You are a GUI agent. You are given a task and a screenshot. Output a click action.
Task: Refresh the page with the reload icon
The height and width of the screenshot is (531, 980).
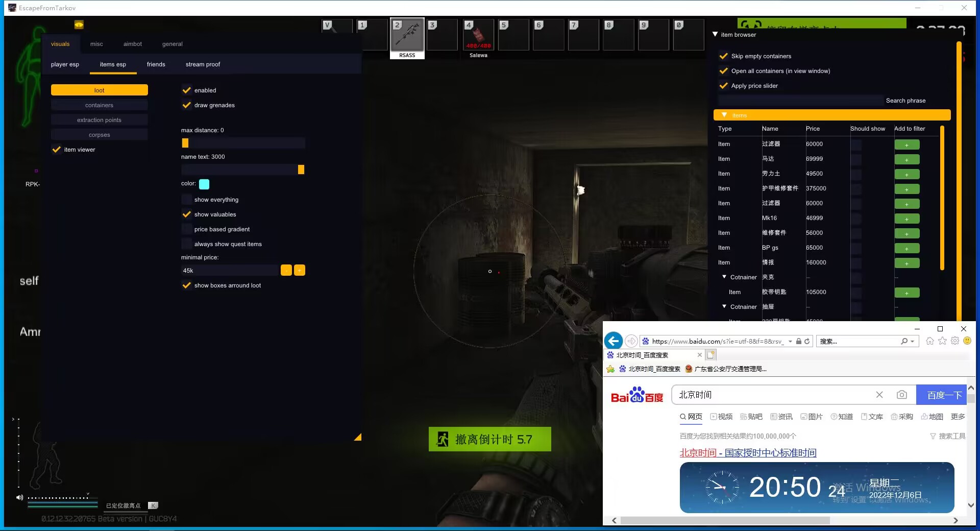[807, 341]
